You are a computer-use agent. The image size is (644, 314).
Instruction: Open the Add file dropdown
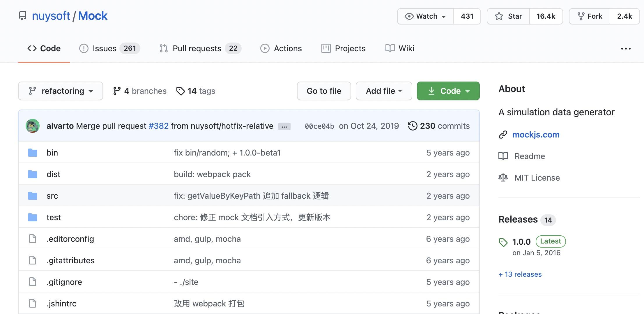(x=383, y=91)
